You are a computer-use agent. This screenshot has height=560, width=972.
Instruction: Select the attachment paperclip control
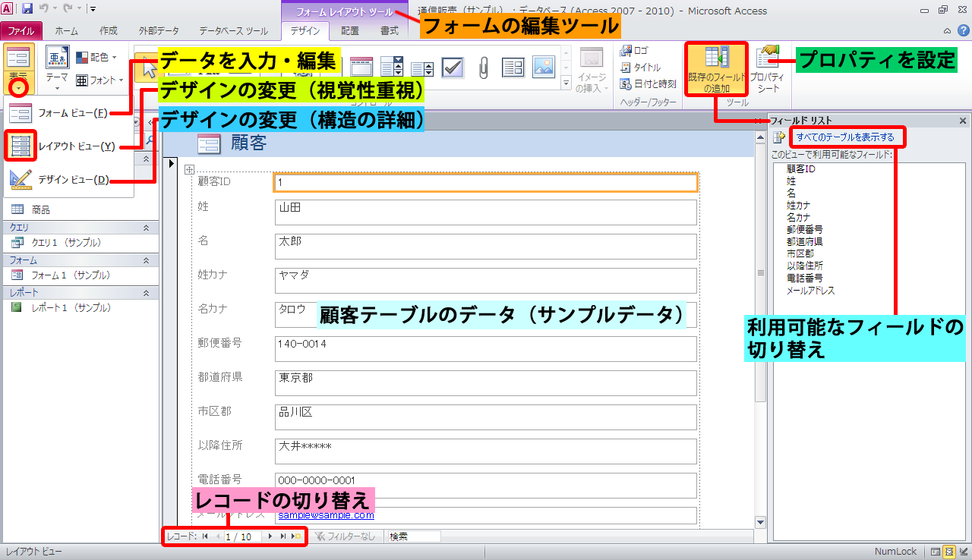483,68
